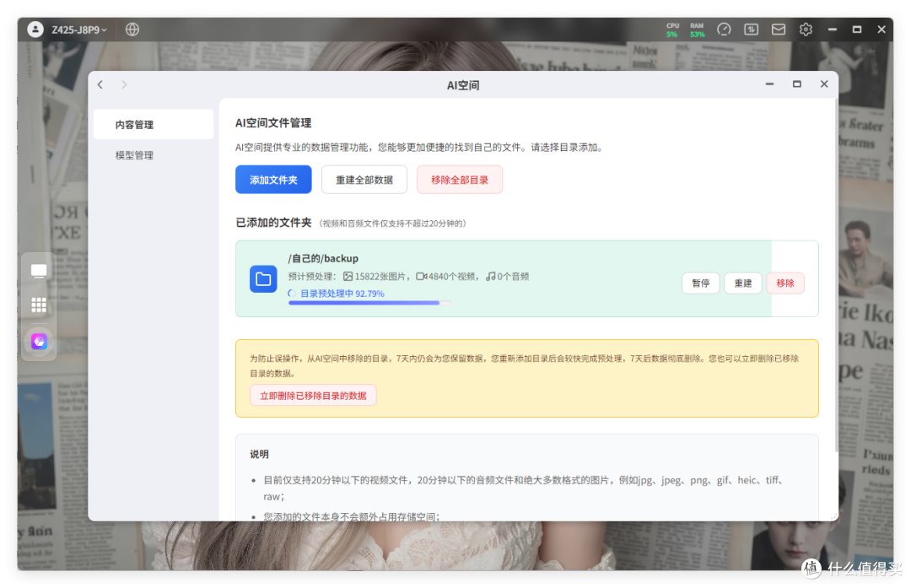Screen dimensions: 911x588
Task: Minimize the AI空间 window
Action: 770,84
